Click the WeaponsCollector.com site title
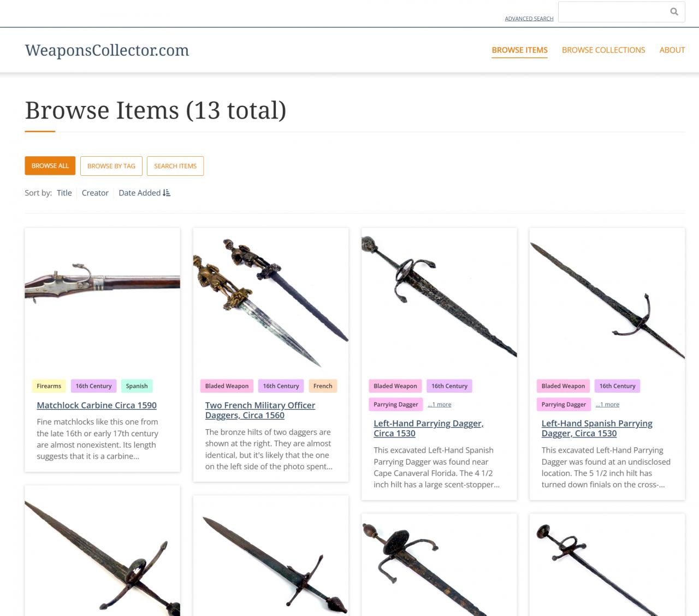The height and width of the screenshot is (616, 699). [107, 50]
